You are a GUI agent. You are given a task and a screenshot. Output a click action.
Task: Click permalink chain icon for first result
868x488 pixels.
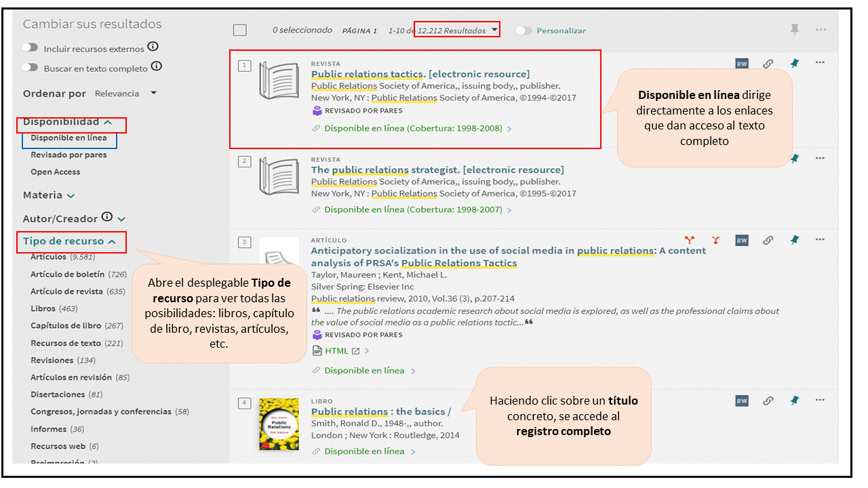(768, 64)
